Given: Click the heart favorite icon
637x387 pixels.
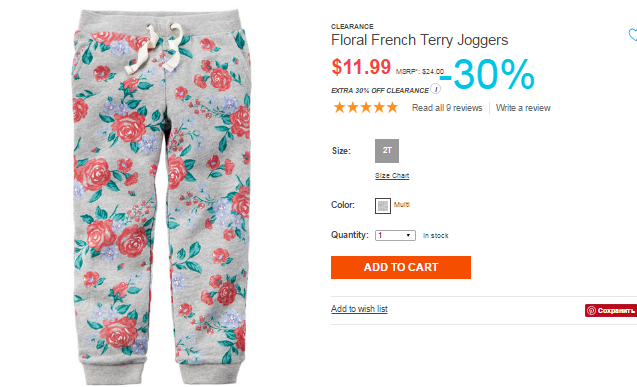Looking at the screenshot, I should (633, 35).
